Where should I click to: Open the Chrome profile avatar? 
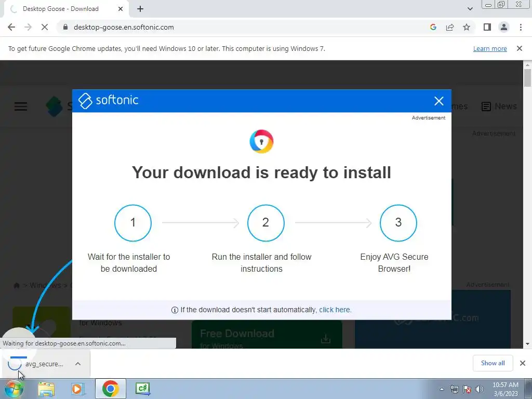click(x=504, y=27)
